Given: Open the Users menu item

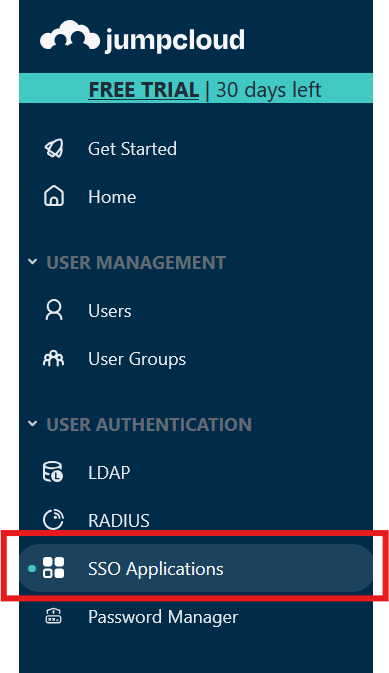Looking at the screenshot, I should pos(109,311).
